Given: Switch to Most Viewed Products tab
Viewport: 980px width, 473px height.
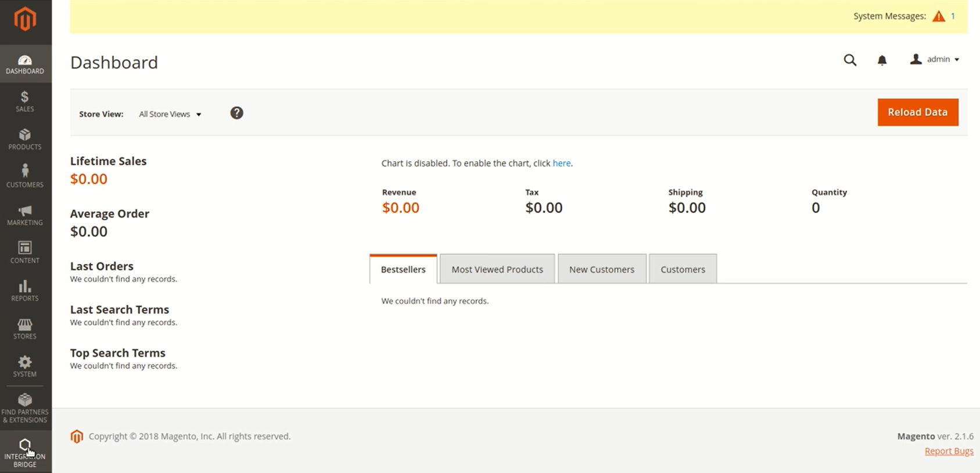Looking at the screenshot, I should click(497, 269).
